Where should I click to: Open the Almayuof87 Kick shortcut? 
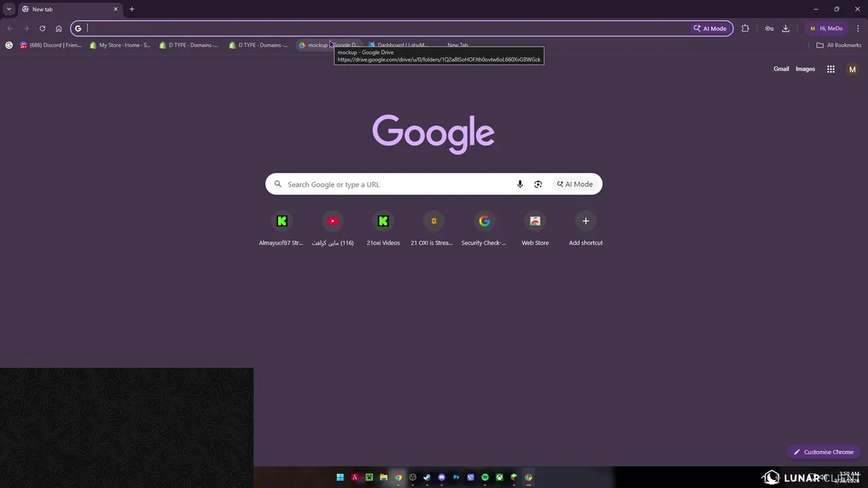(x=281, y=229)
